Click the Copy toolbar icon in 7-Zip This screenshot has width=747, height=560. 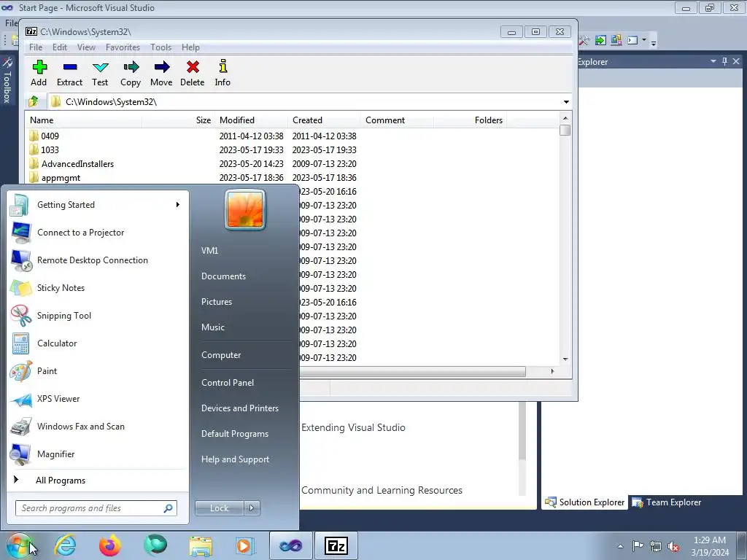pyautogui.click(x=131, y=74)
